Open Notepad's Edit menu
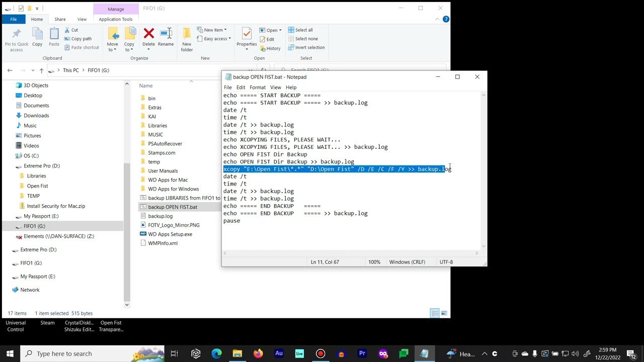This screenshot has height=362, width=644. click(x=240, y=87)
